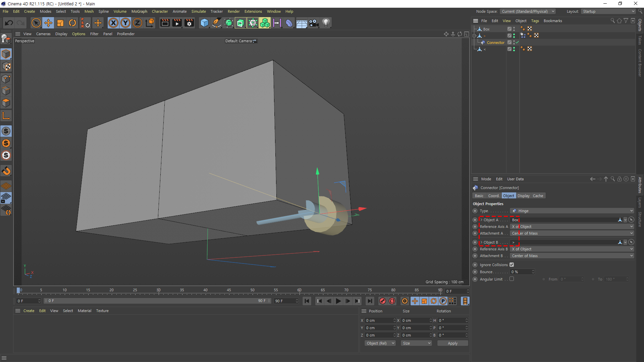The width and height of the screenshot is (644, 362).
Task: Click the Undo arrow icon
Action: point(9,23)
